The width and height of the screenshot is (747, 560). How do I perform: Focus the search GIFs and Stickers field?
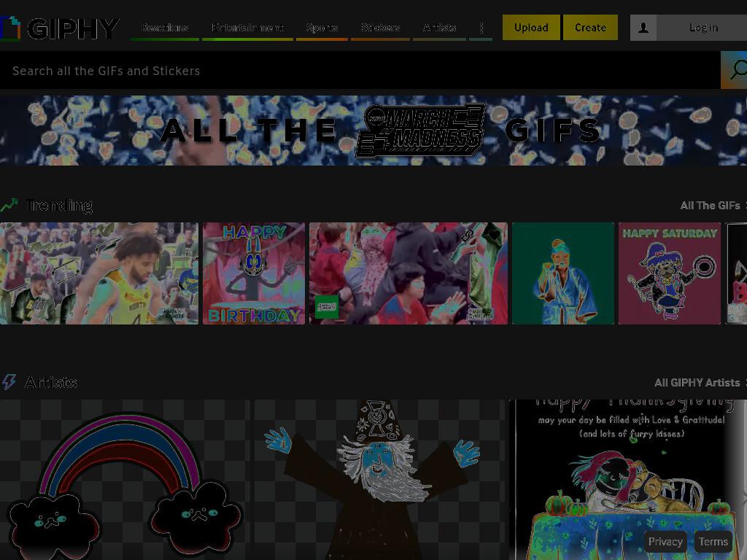(360, 71)
